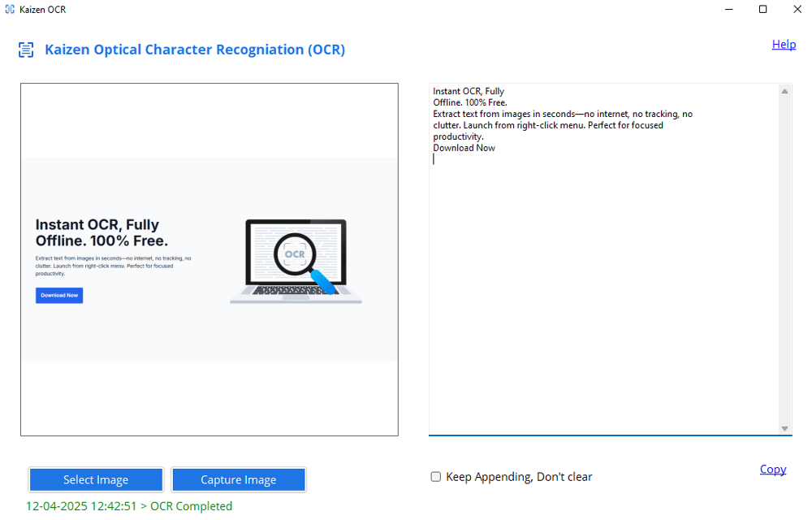Place cursor on the Download Now line of extracted text
This screenshot has width=812, height=520.
tap(464, 148)
